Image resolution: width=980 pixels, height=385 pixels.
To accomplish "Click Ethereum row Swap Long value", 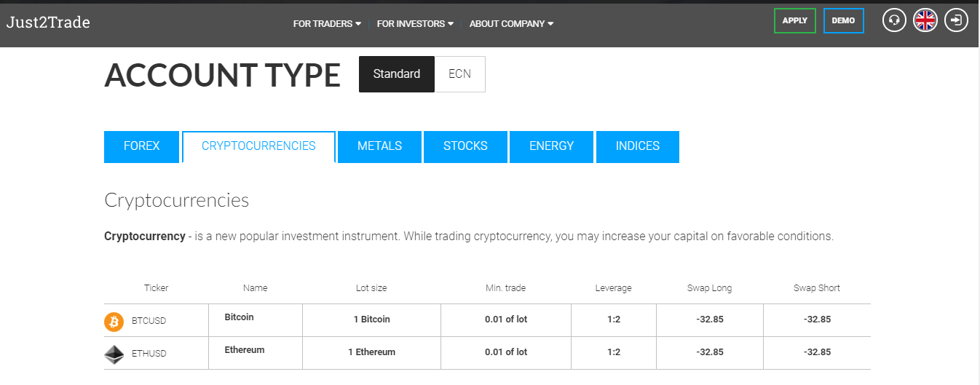I will tap(710, 352).
